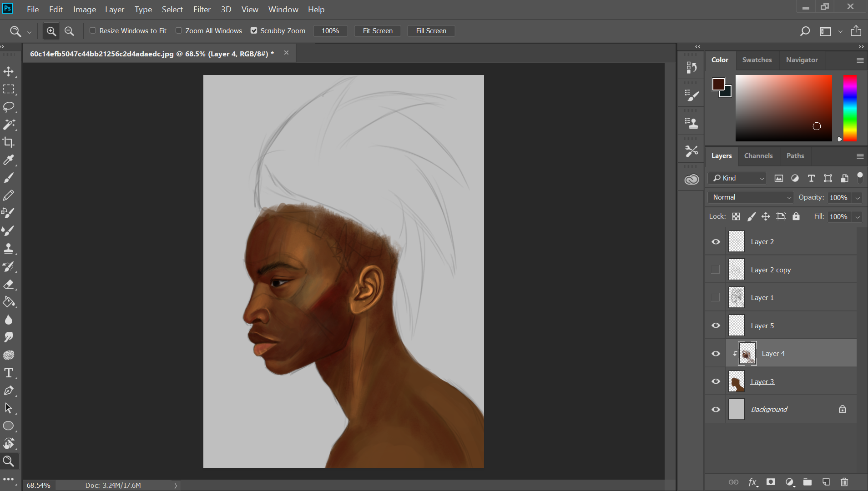
Task: Open the Filter menu
Action: pos(202,9)
